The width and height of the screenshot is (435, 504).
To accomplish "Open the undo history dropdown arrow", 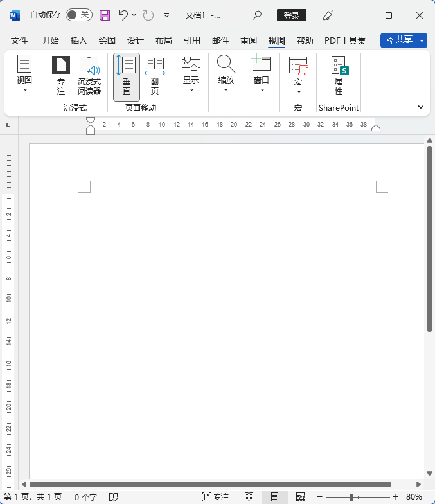I will [x=134, y=15].
